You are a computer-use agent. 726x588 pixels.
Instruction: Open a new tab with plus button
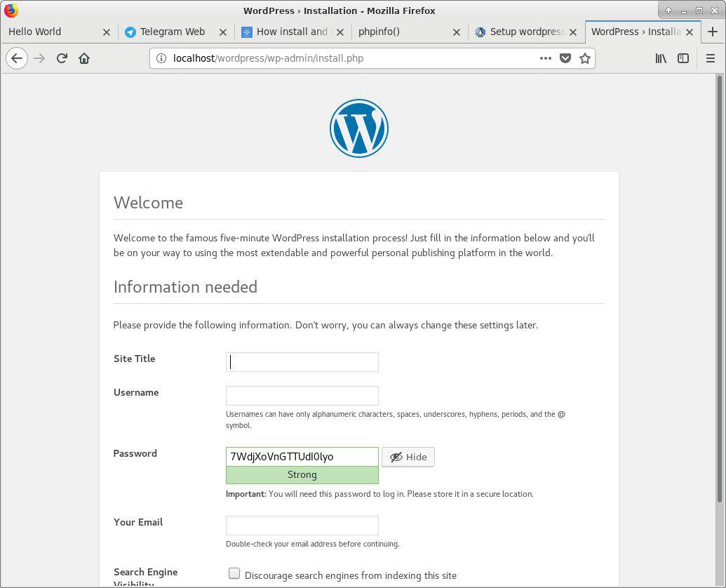pos(713,32)
